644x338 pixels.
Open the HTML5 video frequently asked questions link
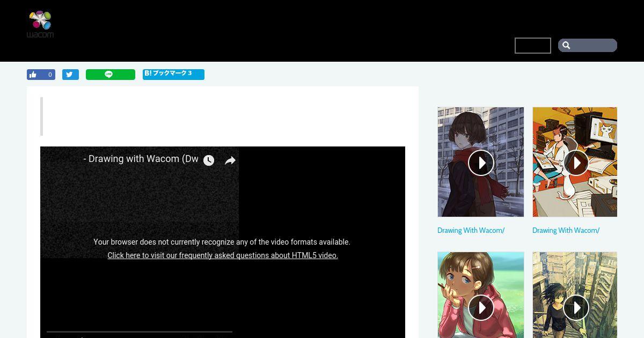point(223,255)
